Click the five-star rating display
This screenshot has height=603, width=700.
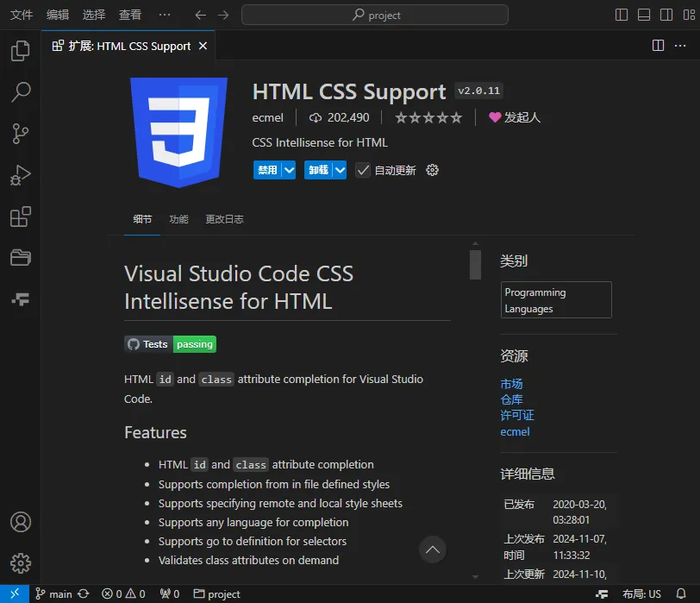(428, 117)
